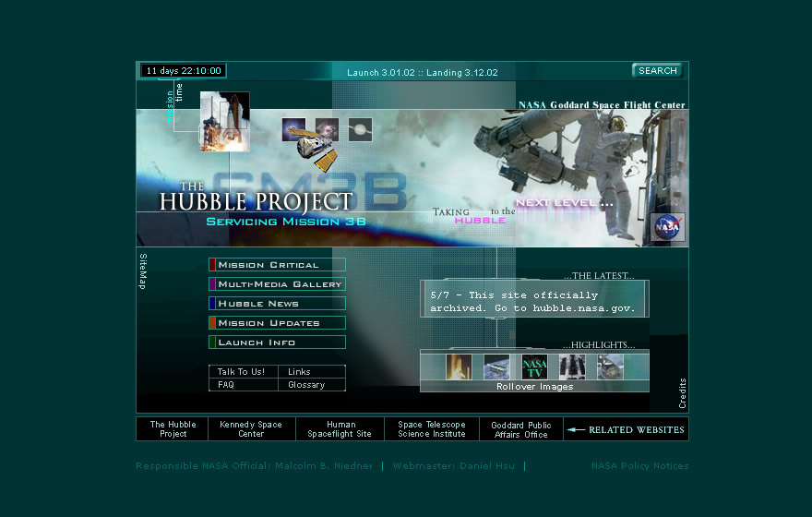Click the Hubble telescope graphic icon
812x517 pixels.
point(314,148)
